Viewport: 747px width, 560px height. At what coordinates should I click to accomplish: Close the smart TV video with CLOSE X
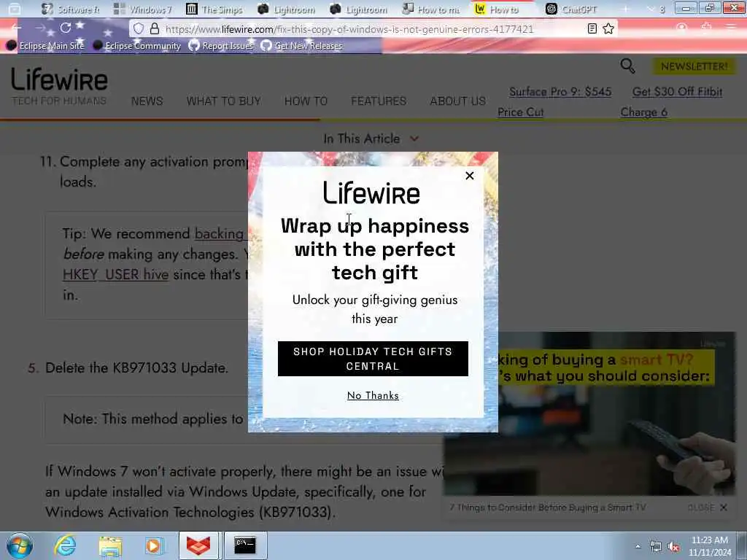click(x=708, y=507)
